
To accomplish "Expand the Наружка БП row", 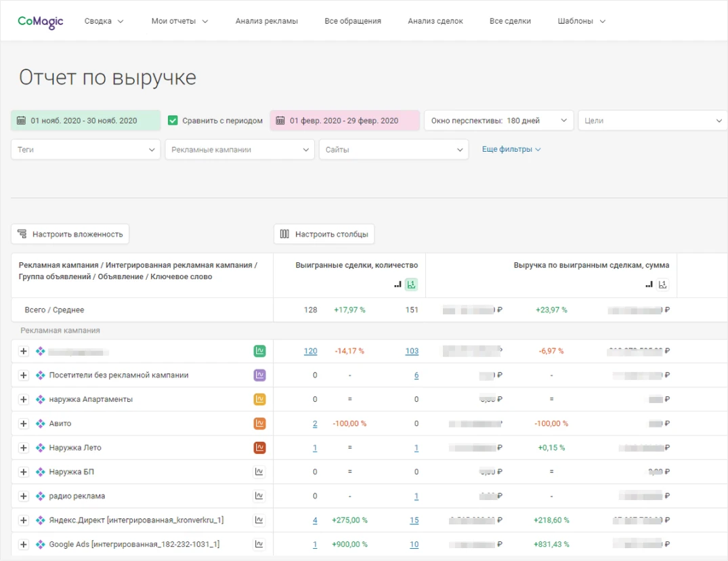I will (23, 472).
